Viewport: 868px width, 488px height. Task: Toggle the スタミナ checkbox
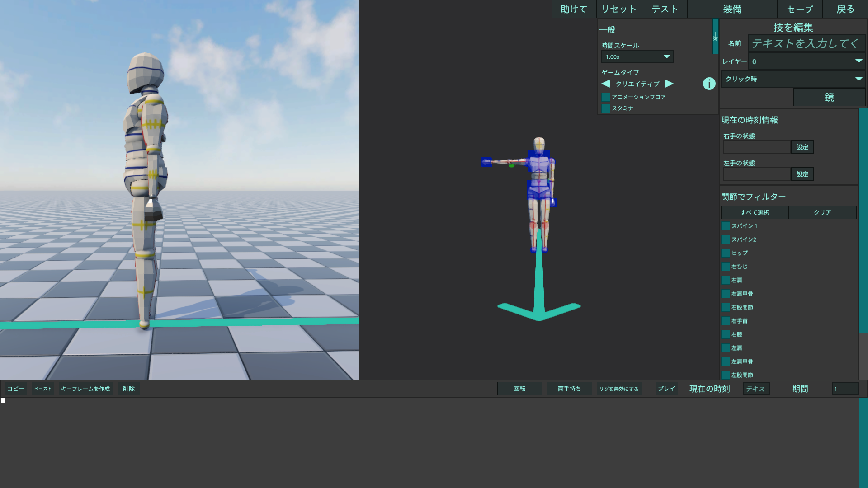606,108
